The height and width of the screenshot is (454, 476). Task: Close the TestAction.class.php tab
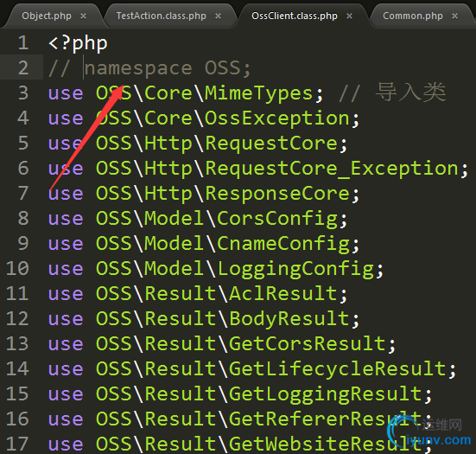(x=218, y=16)
